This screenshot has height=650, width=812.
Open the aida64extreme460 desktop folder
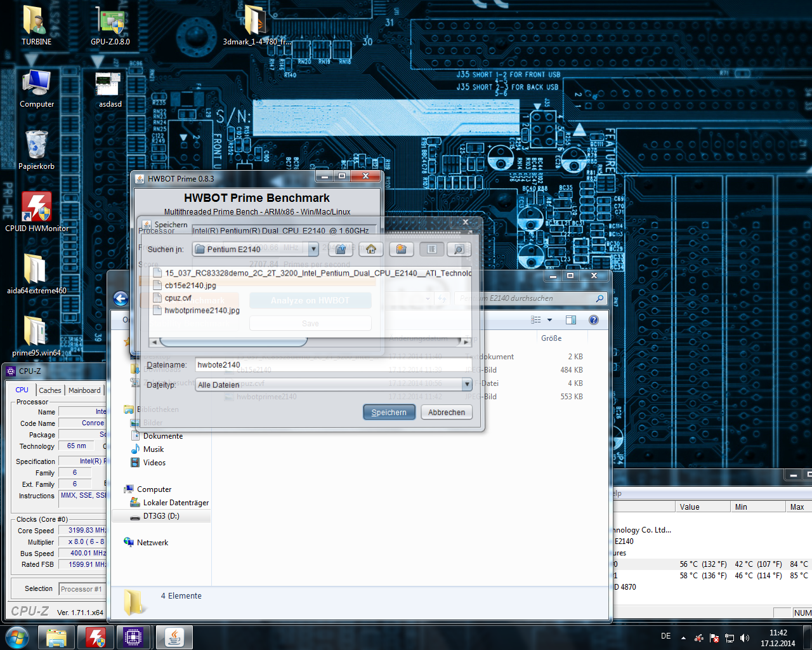click(37, 274)
